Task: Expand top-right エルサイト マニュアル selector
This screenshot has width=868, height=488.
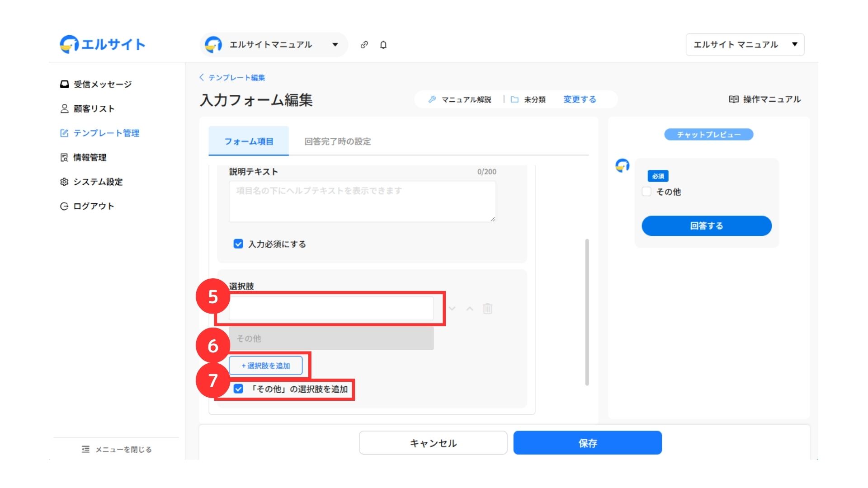Action: (x=745, y=45)
